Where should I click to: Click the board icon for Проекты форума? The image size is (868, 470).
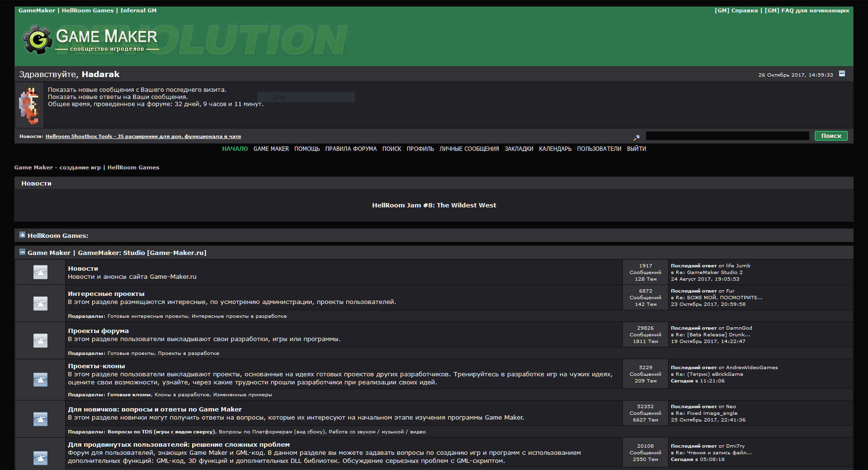coord(40,340)
